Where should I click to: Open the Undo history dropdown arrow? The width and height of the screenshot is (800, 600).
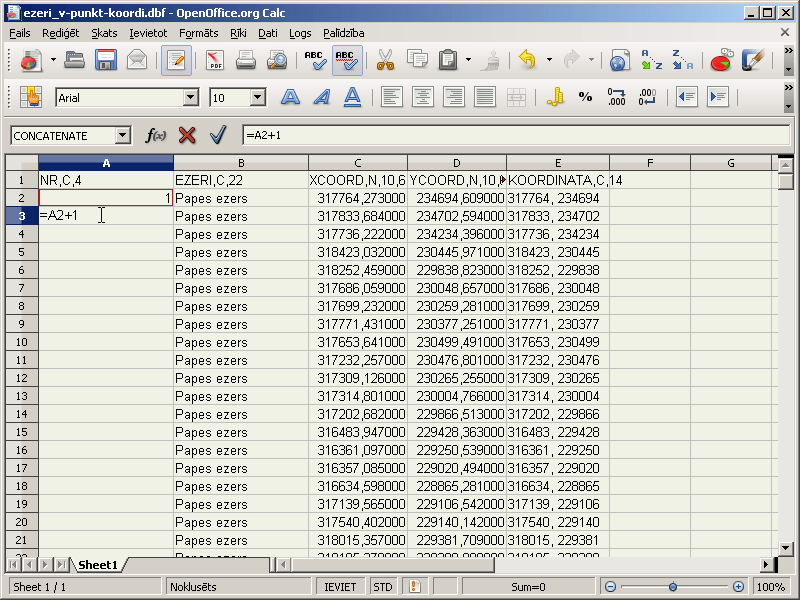[x=549, y=60]
